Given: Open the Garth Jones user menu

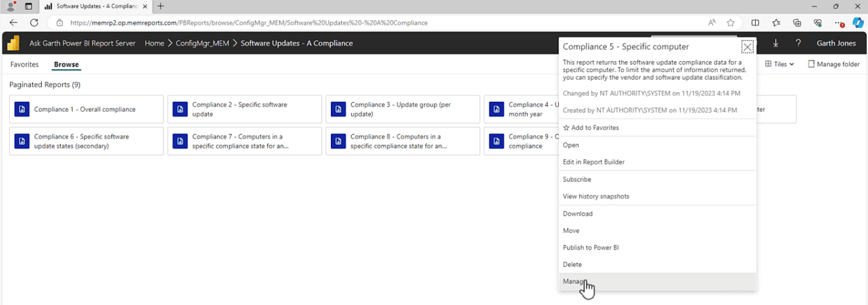Looking at the screenshot, I should [x=836, y=43].
